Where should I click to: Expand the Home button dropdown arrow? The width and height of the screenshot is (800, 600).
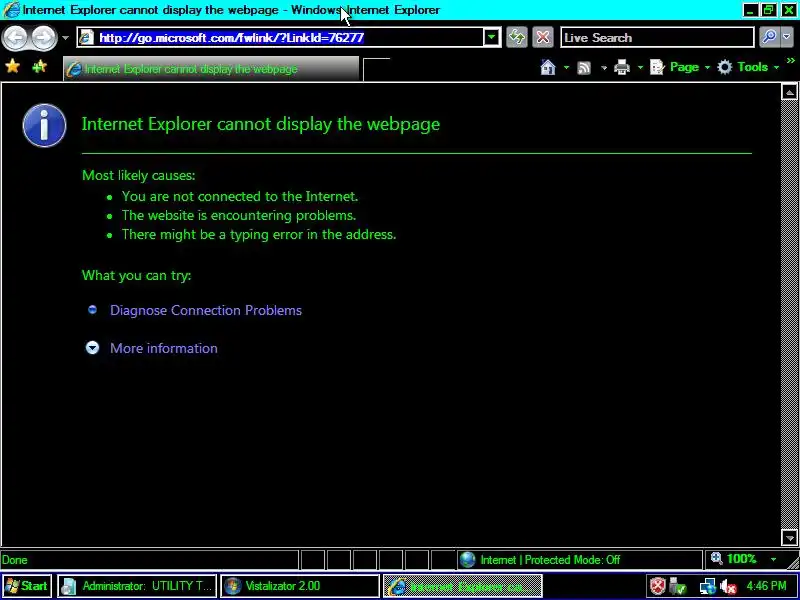coord(566,67)
